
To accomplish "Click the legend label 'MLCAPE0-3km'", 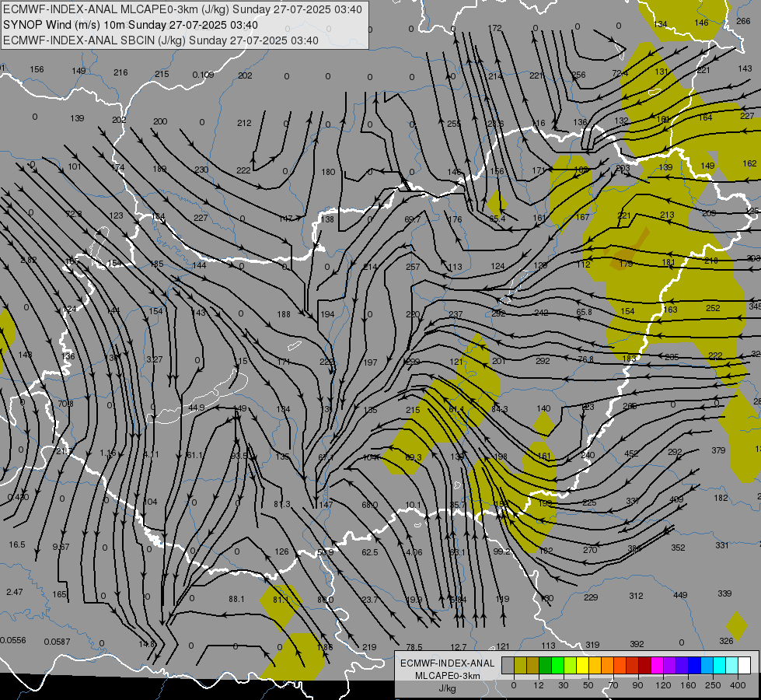I will pyautogui.click(x=447, y=676).
